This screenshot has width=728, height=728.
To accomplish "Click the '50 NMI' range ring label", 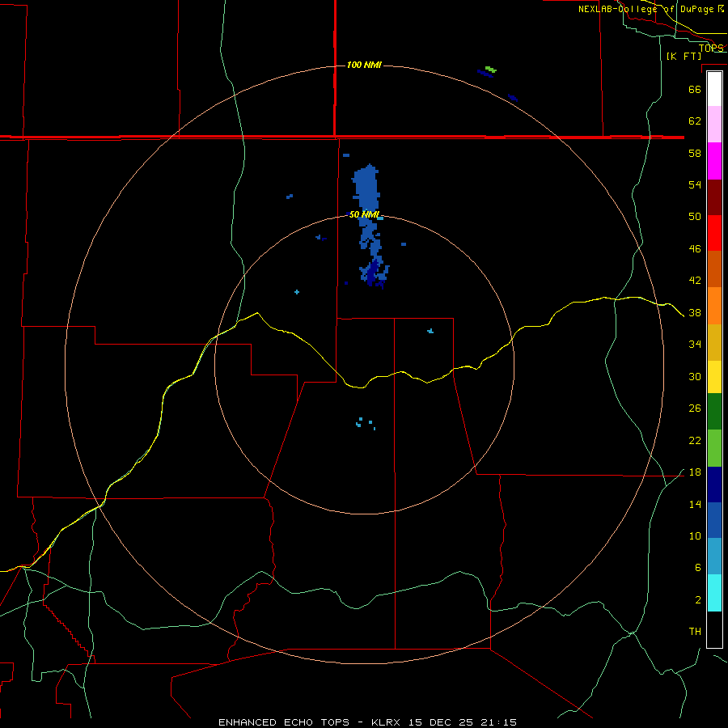I will point(365,214).
